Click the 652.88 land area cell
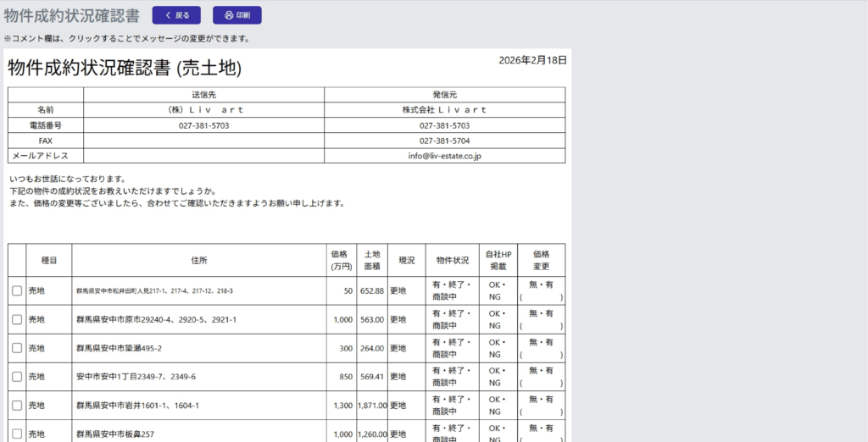 pyautogui.click(x=371, y=291)
